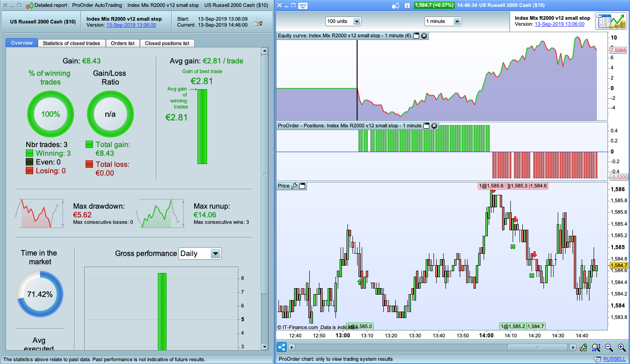This screenshot has width=630, height=364.
Task: Click the green cross exit marker near 14:11
Action: [x=513, y=247]
